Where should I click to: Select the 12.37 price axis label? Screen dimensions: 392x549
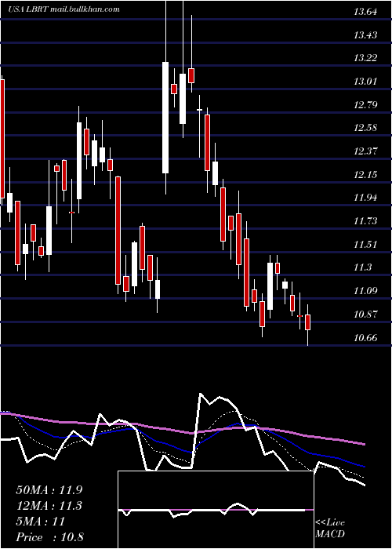[x=365, y=151]
